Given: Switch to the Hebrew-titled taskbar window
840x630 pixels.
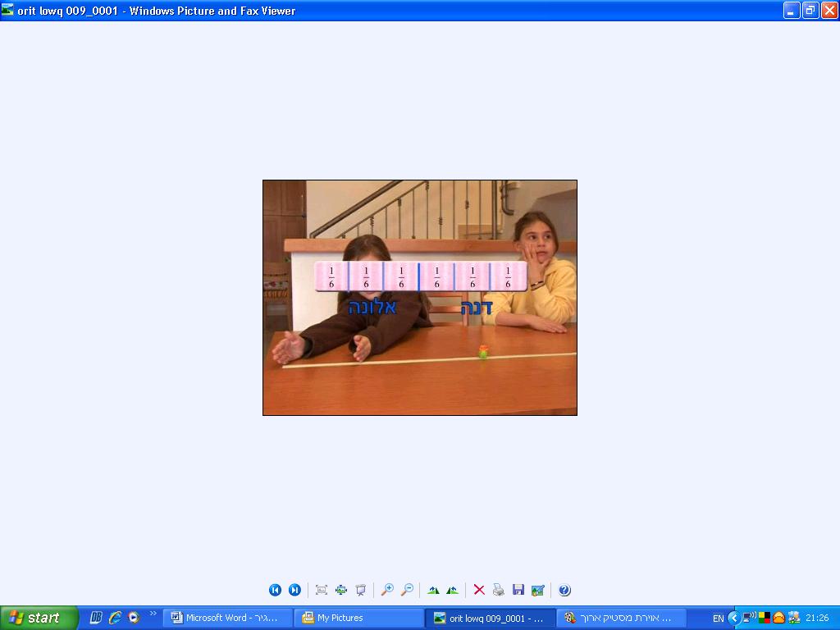Looking at the screenshot, I should [622, 618].
